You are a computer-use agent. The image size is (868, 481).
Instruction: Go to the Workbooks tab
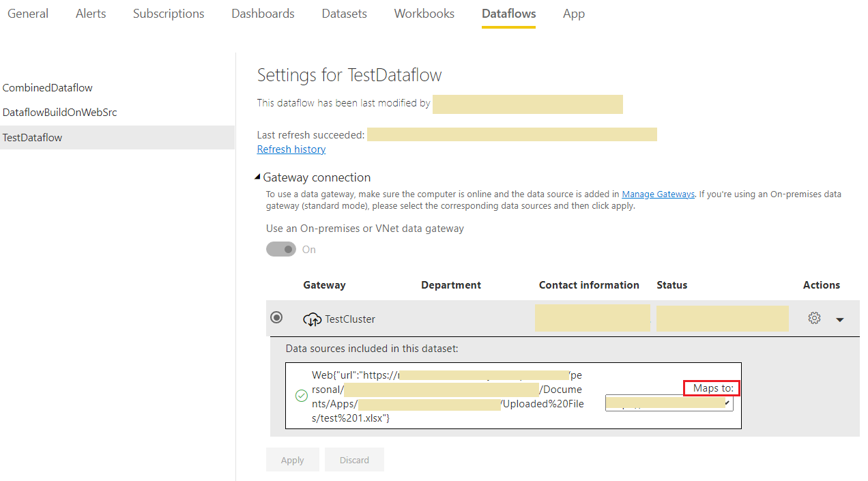[x=424, y=14]
